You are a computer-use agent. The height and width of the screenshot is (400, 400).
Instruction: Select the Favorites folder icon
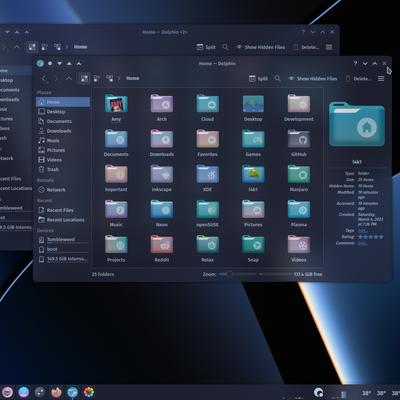click(x=207, y=139)
